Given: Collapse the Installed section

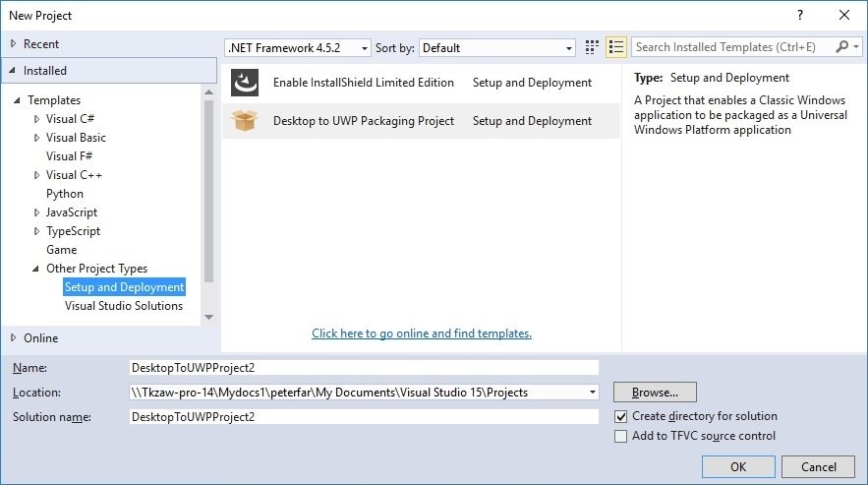Looking at the screenshot, I should tap(12, 71).
